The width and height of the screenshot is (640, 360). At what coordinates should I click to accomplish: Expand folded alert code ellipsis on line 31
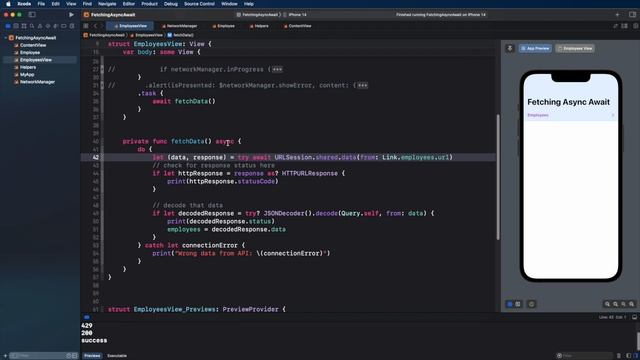tap(362, 85)
